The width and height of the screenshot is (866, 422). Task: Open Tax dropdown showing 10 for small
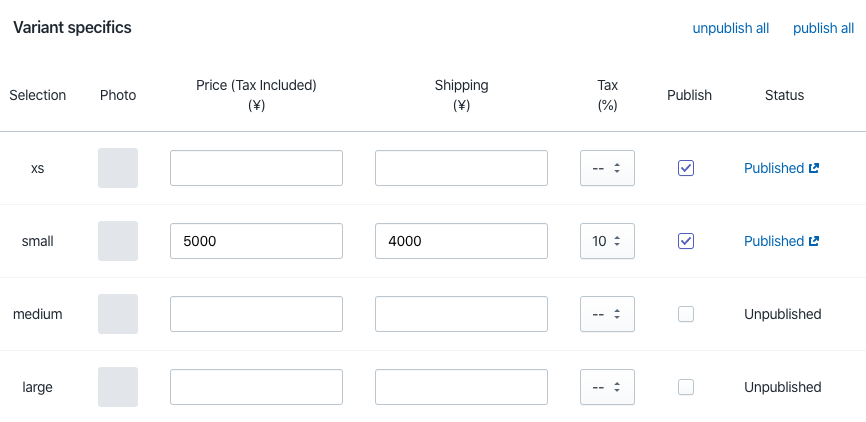click(x=607, y=241)
